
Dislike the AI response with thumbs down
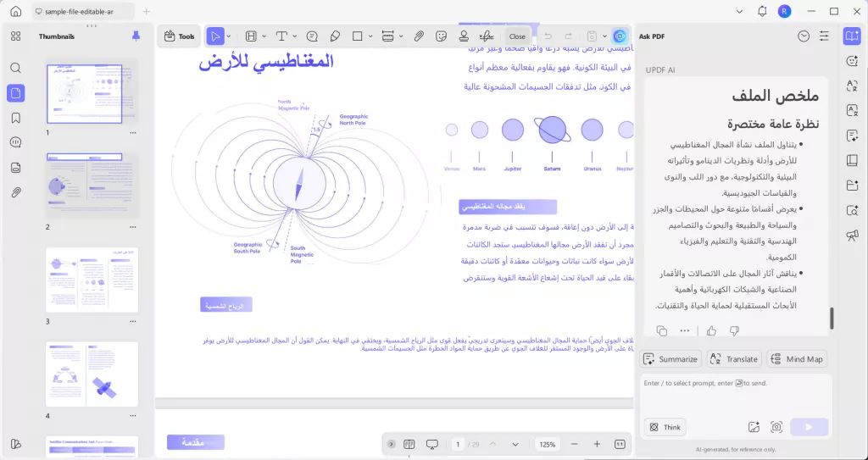(735, 331)
